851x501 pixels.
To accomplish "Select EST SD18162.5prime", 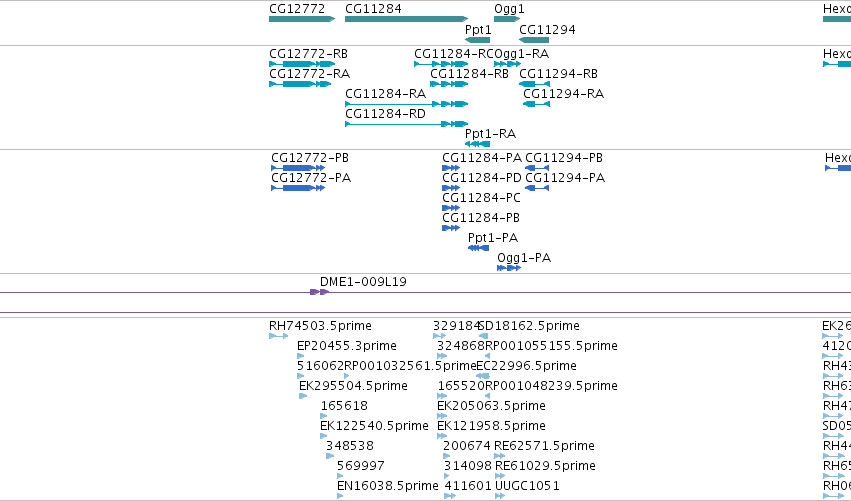I will (483, 337).
